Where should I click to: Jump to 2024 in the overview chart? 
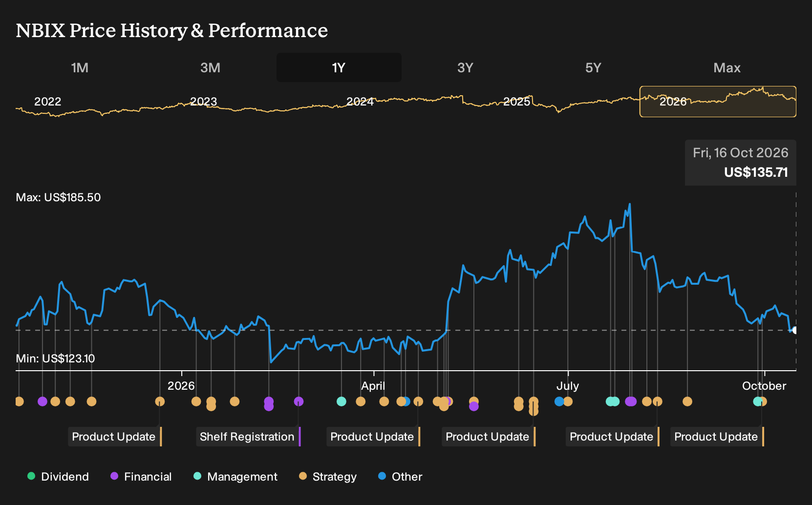tap(360, 102)
